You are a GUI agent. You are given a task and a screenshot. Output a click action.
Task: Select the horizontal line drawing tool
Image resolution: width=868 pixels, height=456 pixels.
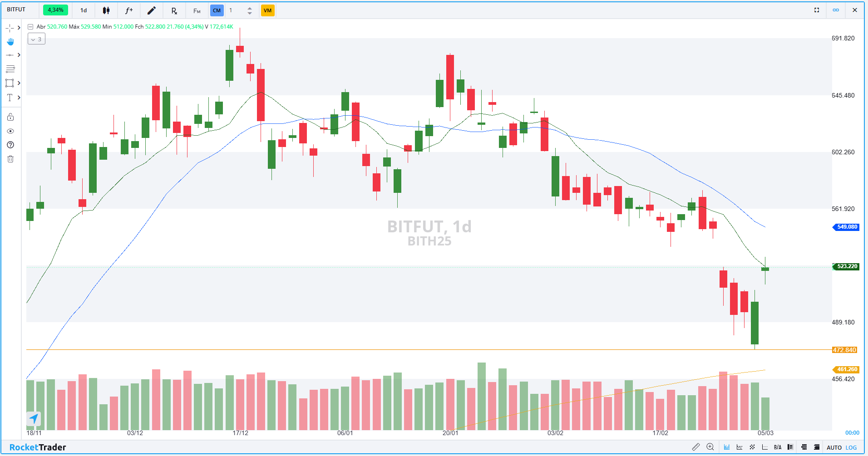click(10, 55)
